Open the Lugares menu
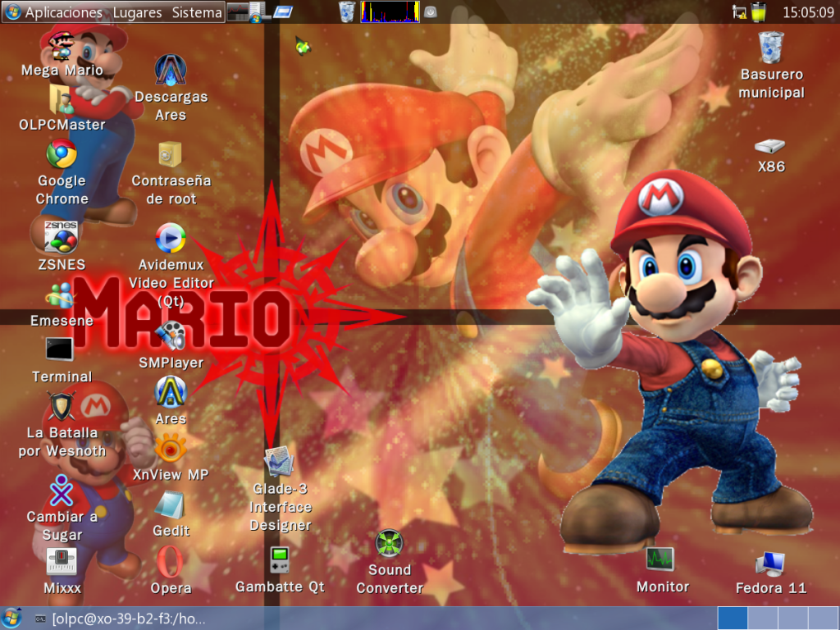Viewport: 840px width, 630px height. 137,11
